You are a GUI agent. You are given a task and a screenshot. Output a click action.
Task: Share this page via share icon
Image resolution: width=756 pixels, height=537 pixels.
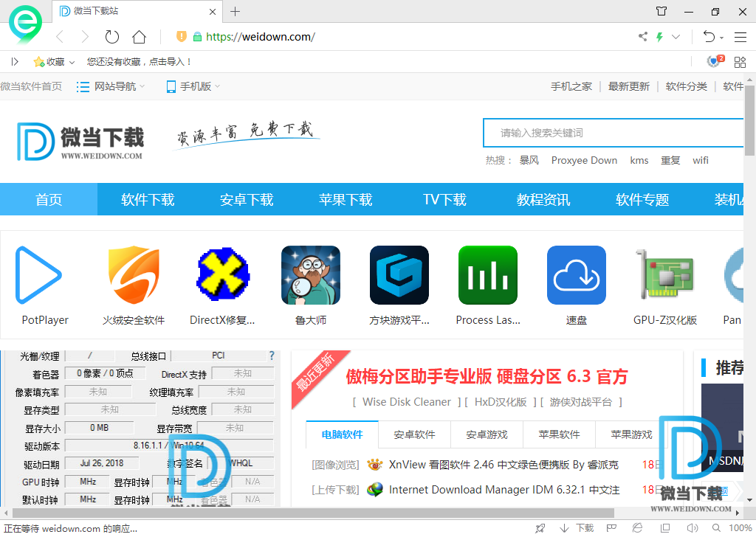(x=643, y=37)
